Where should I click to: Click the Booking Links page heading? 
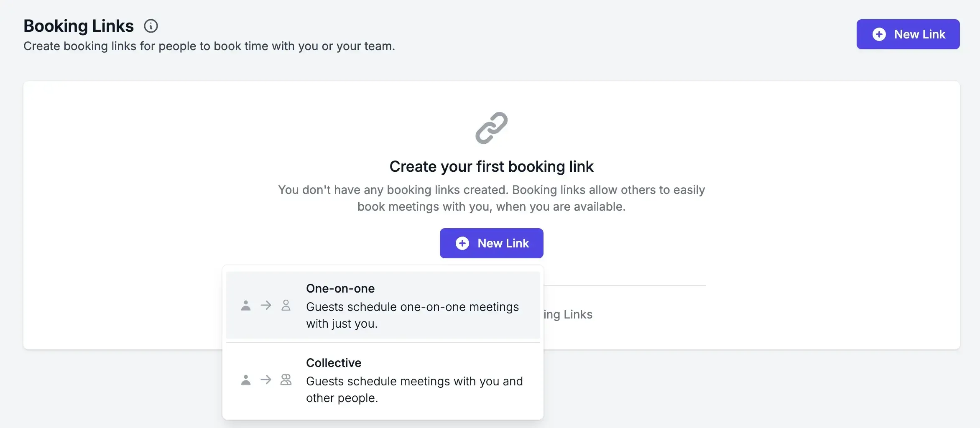pyautogui.click(x=79, y=25)
